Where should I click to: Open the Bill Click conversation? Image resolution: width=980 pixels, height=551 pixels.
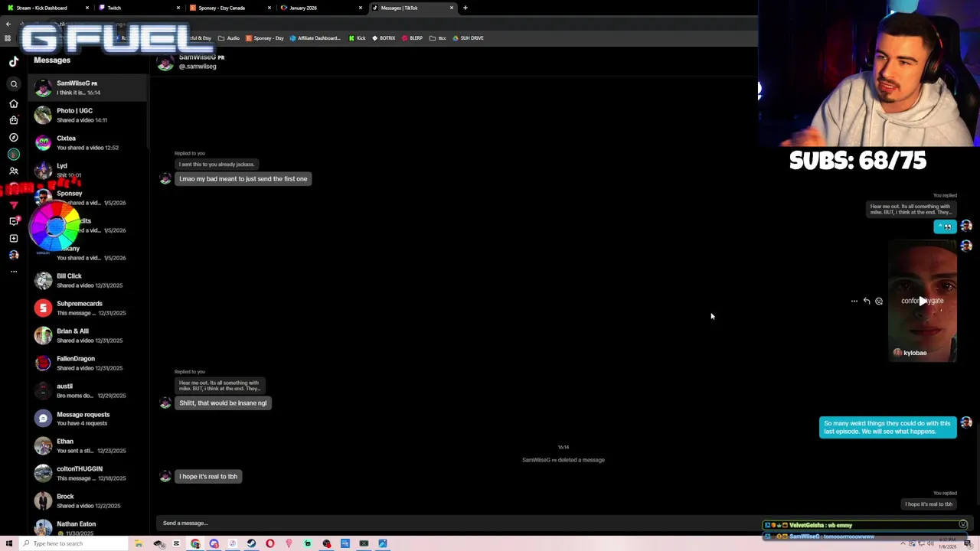pos(88,281)
